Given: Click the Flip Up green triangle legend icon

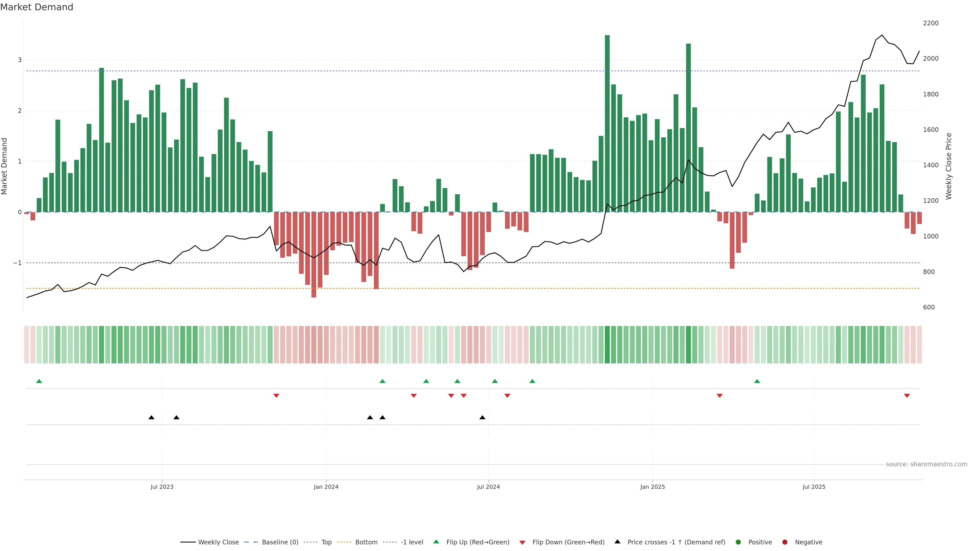Looking at the screenshot, I should pyautogui.click(x=436, y=542).
